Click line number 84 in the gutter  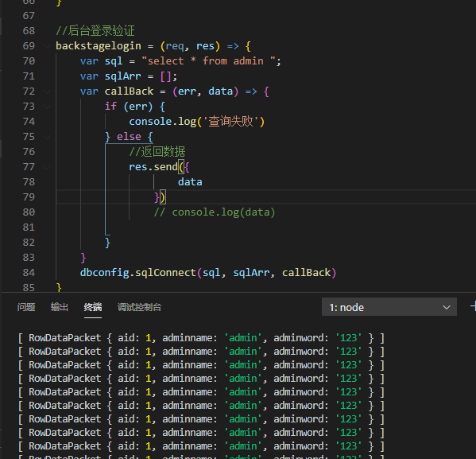pyautogui.click(x=29, y=273)
